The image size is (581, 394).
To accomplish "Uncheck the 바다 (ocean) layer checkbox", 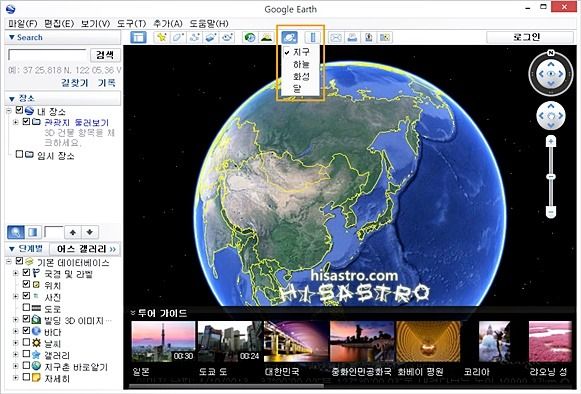I will (x=26, y=330).
